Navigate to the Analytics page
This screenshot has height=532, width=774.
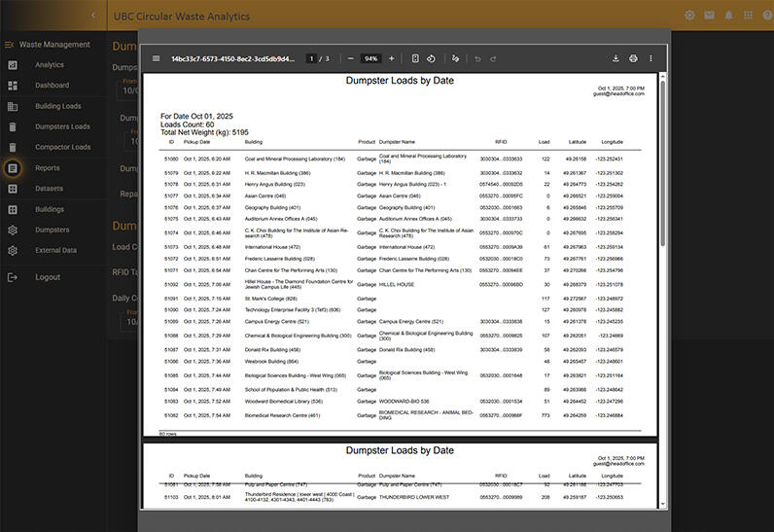[x=50, y=65]
